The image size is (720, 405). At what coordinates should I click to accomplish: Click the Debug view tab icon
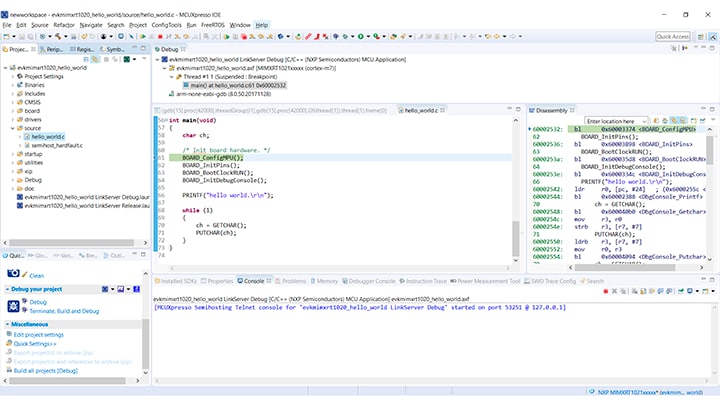(155, 48)
